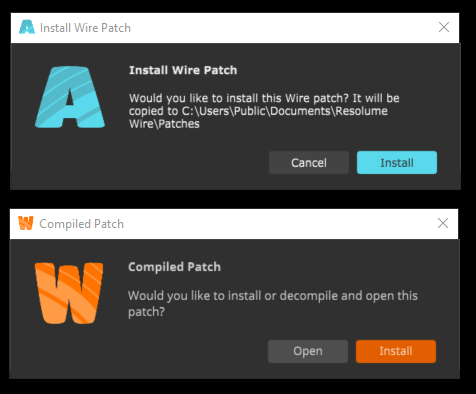
Task: Click the 'Compiled Patch' title bar text
Action: click(x=81, y=224)
